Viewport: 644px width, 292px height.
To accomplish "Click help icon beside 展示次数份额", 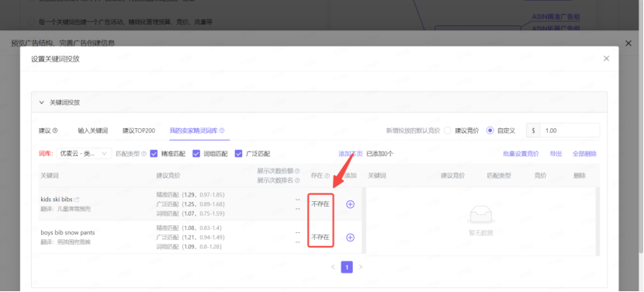I will tap(297, 171).
